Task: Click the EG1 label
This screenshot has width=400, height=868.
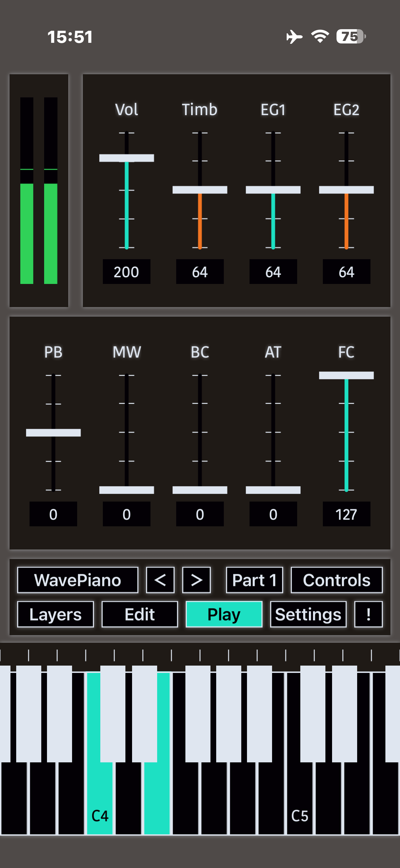Action: coord(273,109)
